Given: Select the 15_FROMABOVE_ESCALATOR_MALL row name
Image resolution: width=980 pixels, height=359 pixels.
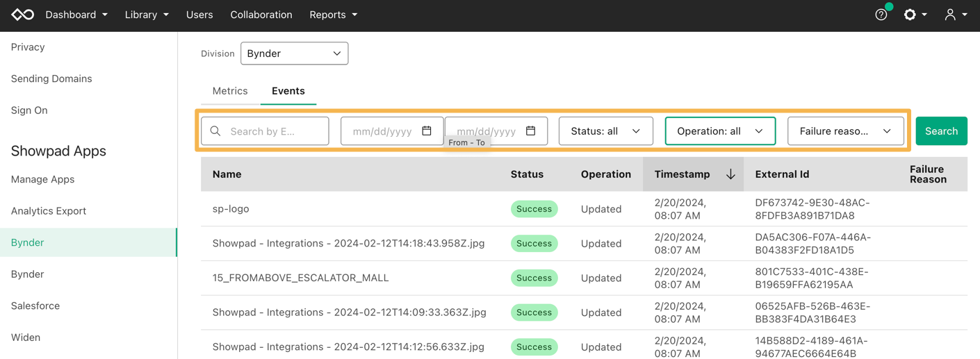Looking at the screenshot, I should (301, 278).
